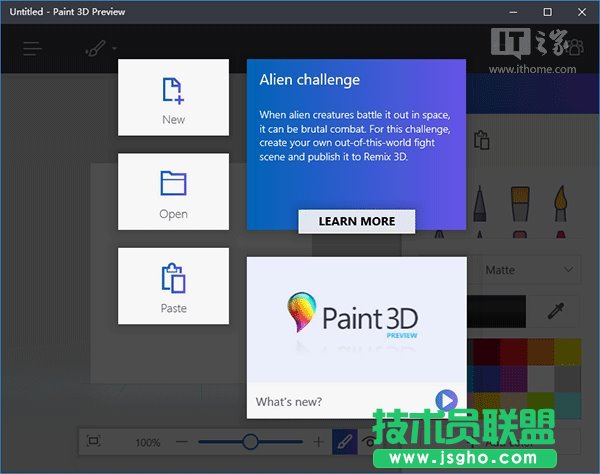The width and height of the screenshot is (600, 474).
Task: Select the calligraphy pen tool
Action: [479, 204]
